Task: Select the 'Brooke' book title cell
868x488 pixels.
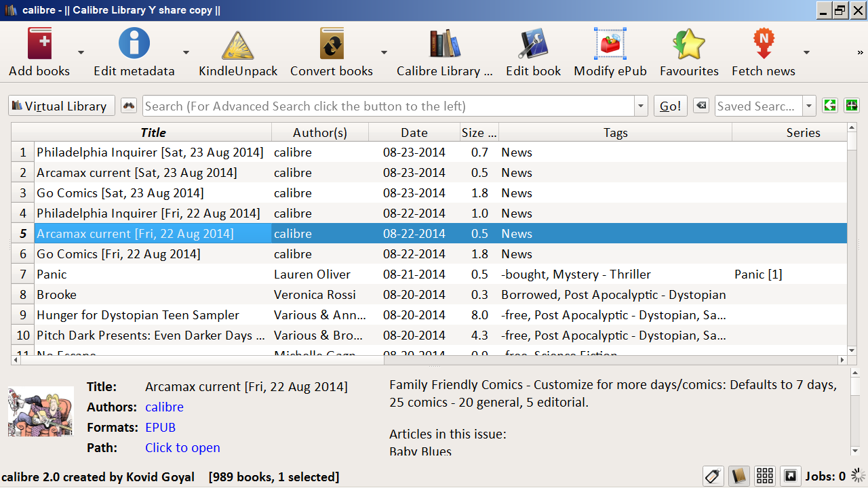Action: pyautogui.click(x=153, y=295)
